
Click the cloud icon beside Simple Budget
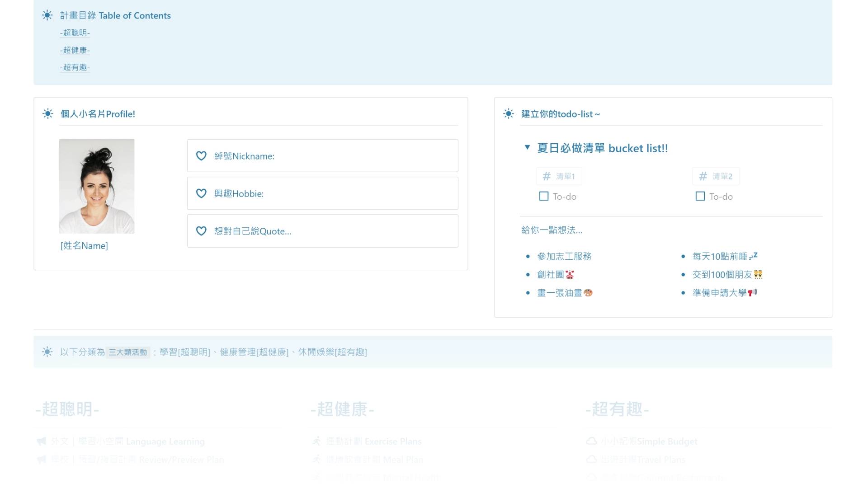coord(591,441)
